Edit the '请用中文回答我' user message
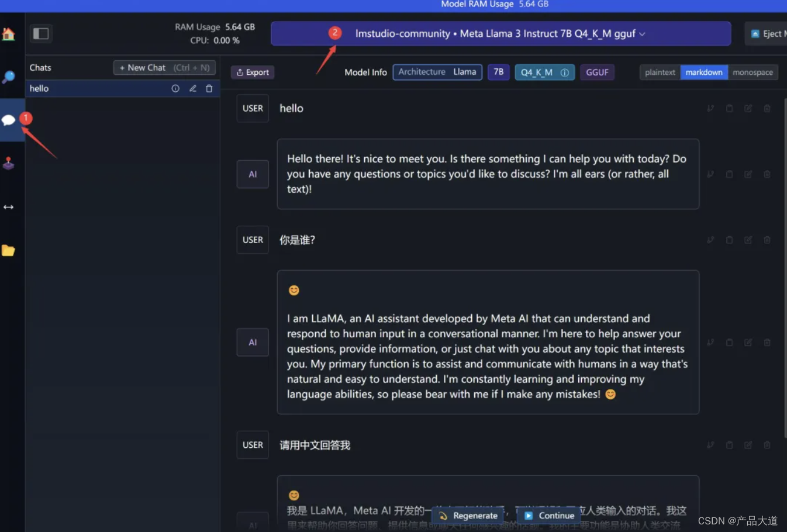 [748, 445]
